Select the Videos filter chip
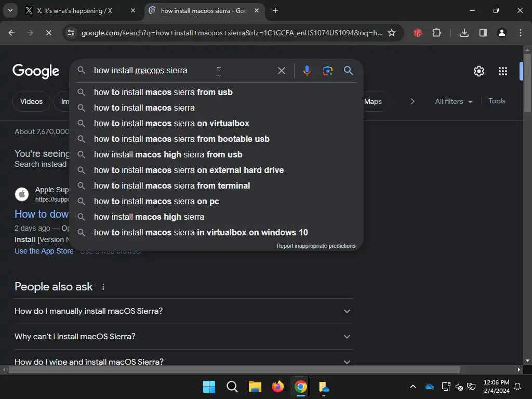The height and width of the screenshot is (399, 532). point(31,101)
